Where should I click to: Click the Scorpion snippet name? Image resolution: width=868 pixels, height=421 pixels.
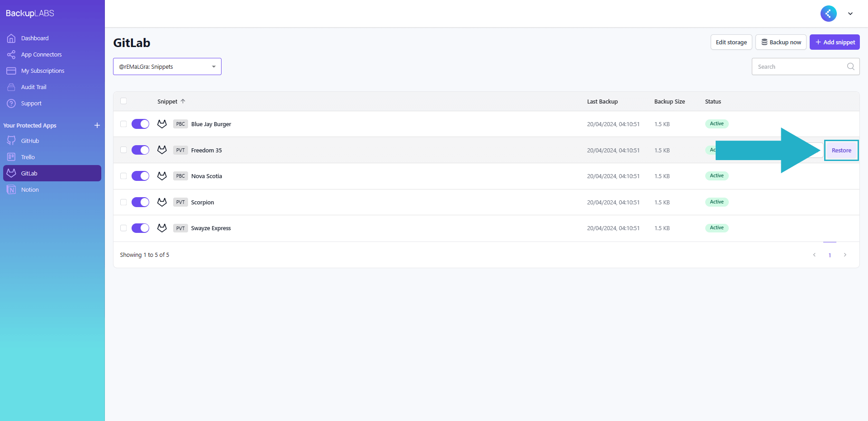pyautogui.click(x=203, y=203)
